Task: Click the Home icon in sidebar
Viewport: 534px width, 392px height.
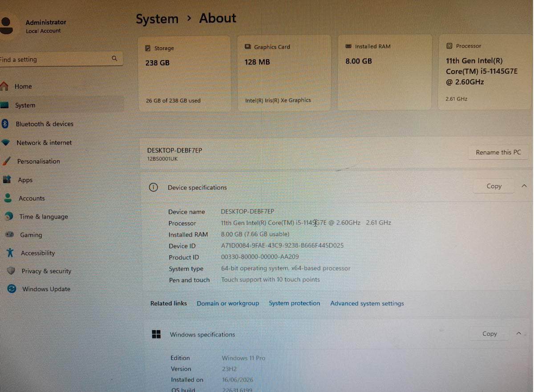Action: pos(4,86)
